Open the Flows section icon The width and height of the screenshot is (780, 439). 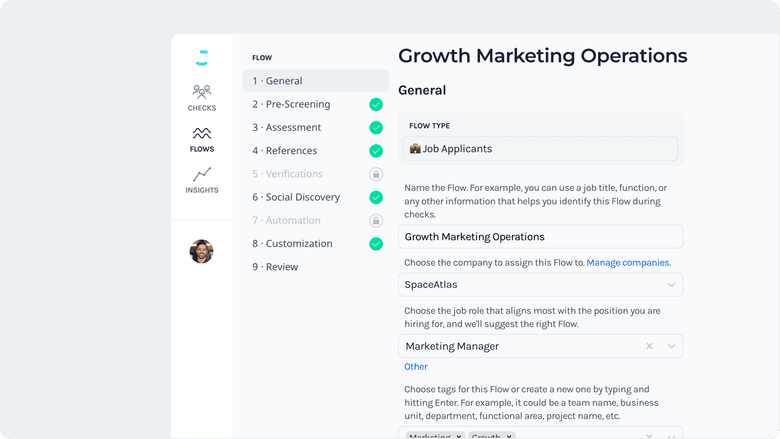(x=201, y=134)
